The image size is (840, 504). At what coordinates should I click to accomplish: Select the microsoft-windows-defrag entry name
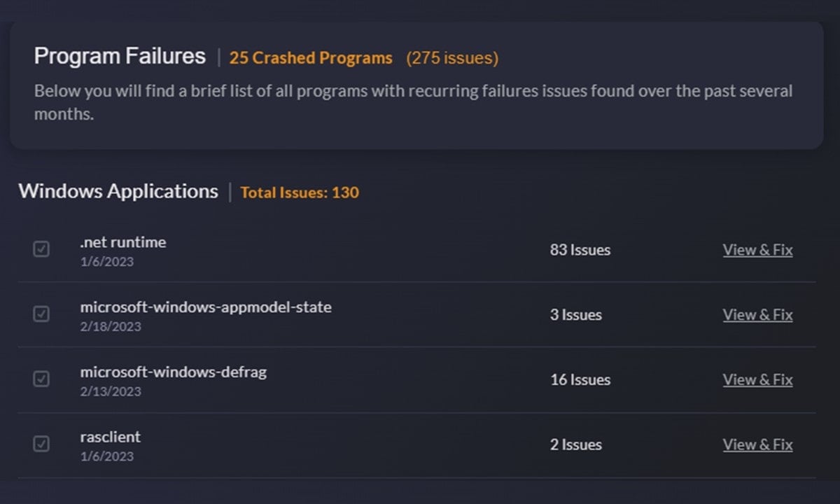pyautogui.click(x=173, y=372)
